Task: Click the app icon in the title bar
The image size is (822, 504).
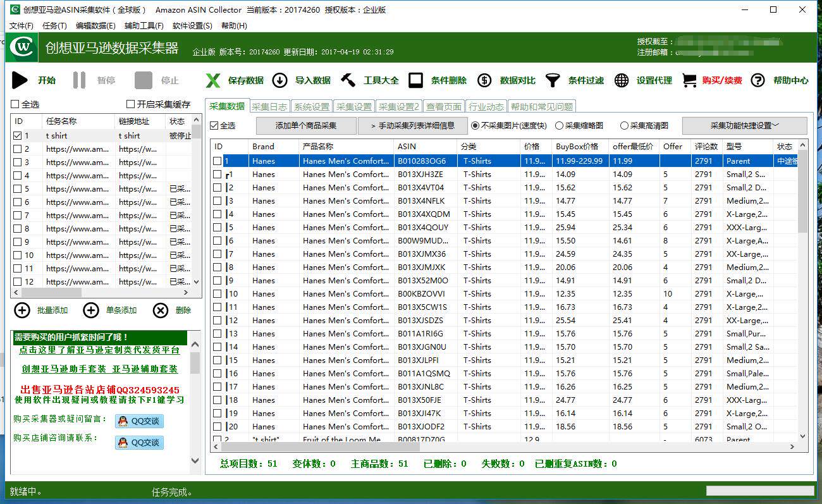Action: point(15,9)
